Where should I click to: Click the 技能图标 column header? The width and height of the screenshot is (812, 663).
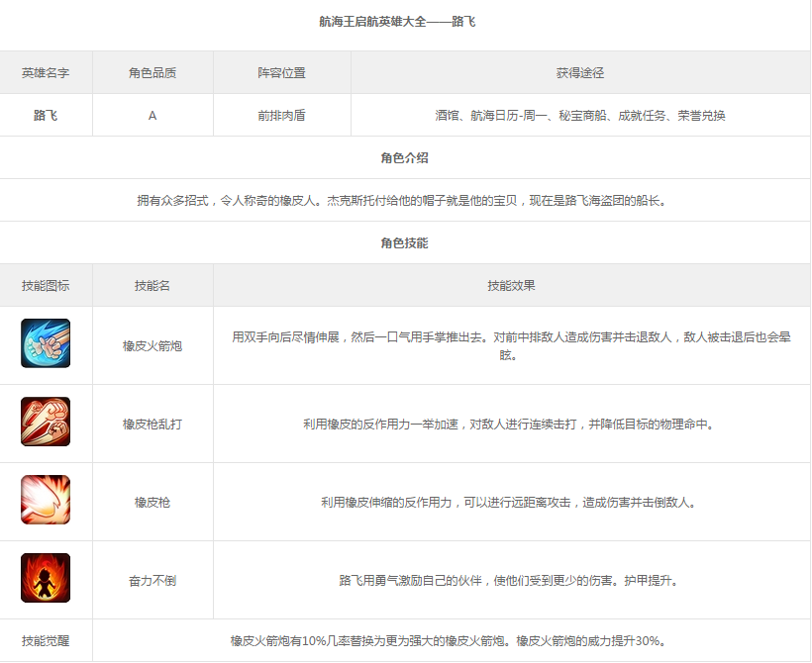click(46, 286)
